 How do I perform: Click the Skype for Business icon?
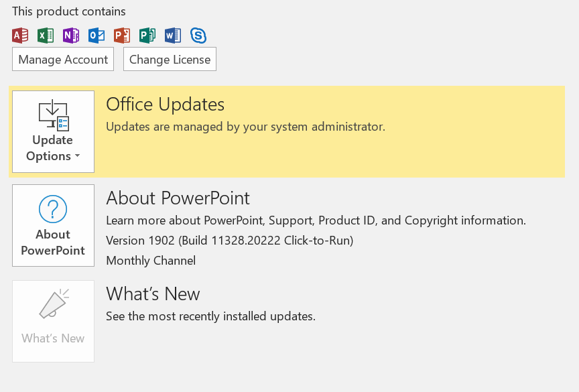pyautogui.click(x=198, y=36)
